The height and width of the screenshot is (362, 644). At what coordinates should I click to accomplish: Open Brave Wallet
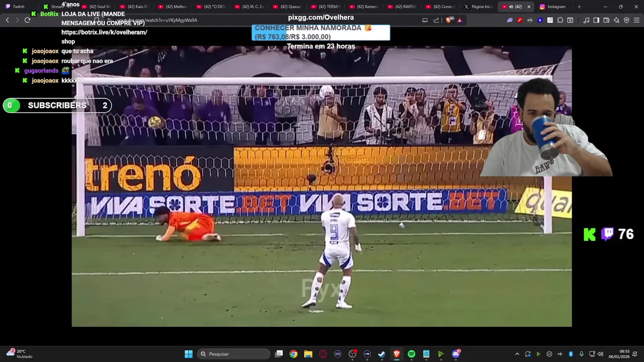tap(606, 20)
